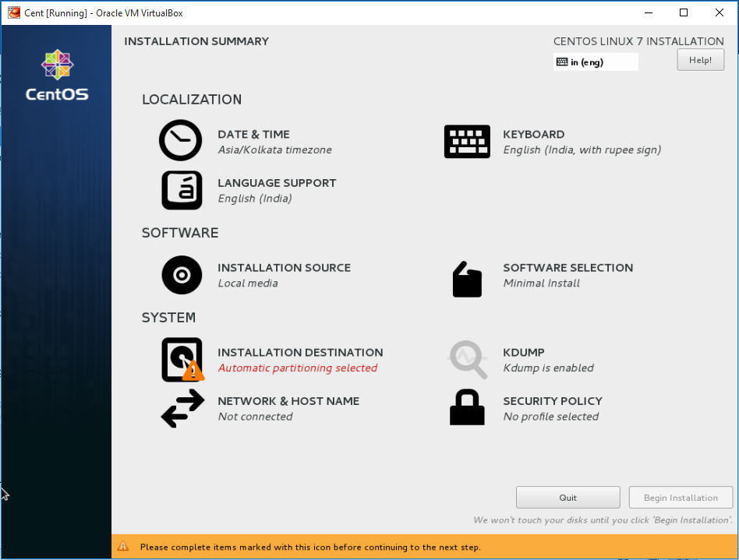
Task: Click the VirtualBox window title icon
Action: [x=14, y=12]
